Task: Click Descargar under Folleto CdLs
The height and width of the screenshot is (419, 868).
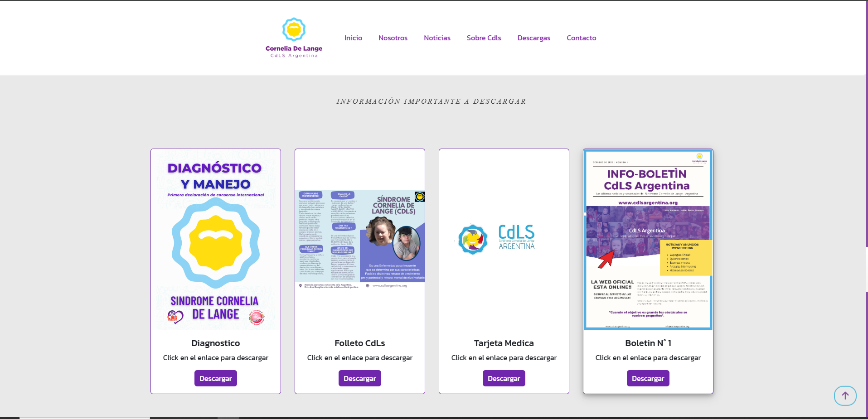Action: pyautogui.click(x=359, y=378)
